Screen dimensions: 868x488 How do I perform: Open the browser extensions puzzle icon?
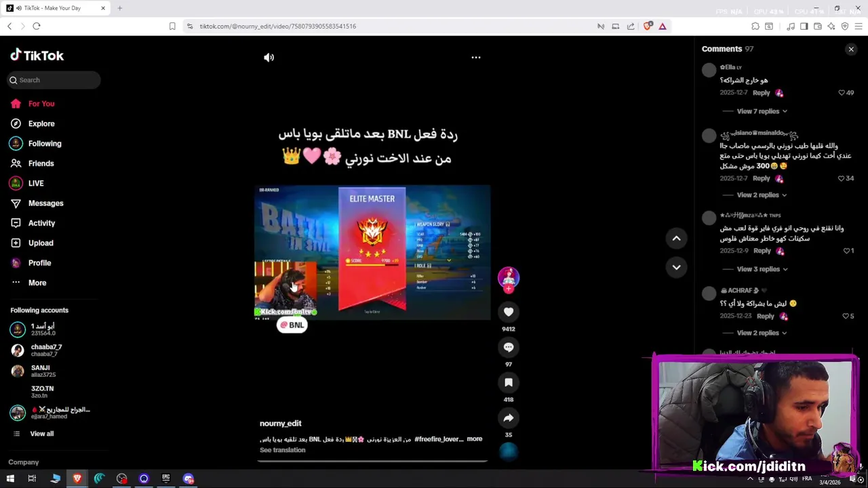tap(755, 26)
